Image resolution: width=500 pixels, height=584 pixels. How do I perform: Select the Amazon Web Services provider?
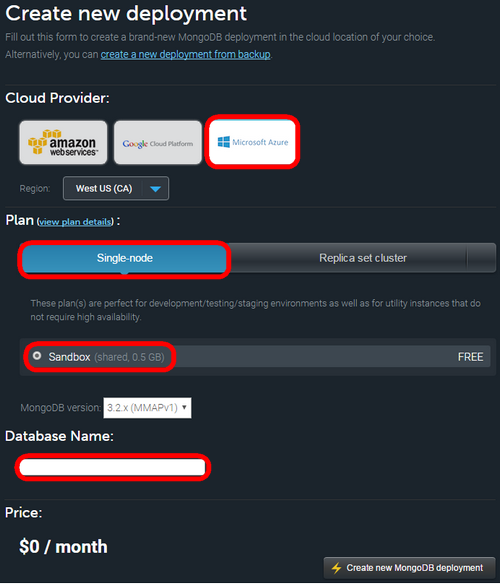click(x=63, y=142)
